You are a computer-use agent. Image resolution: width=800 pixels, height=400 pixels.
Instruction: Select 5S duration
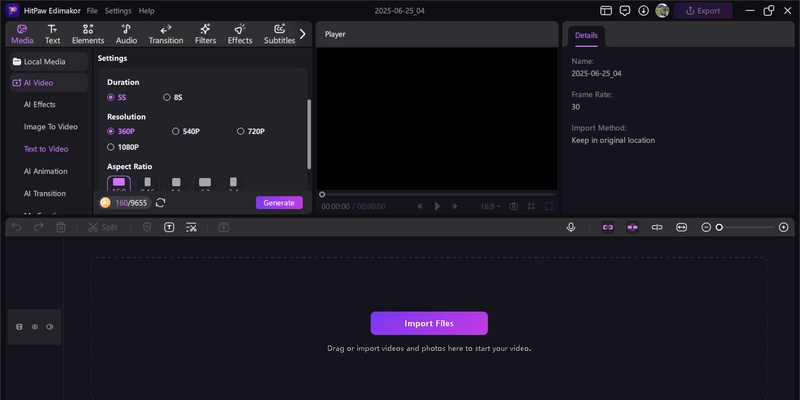click(x=117, y=97)
